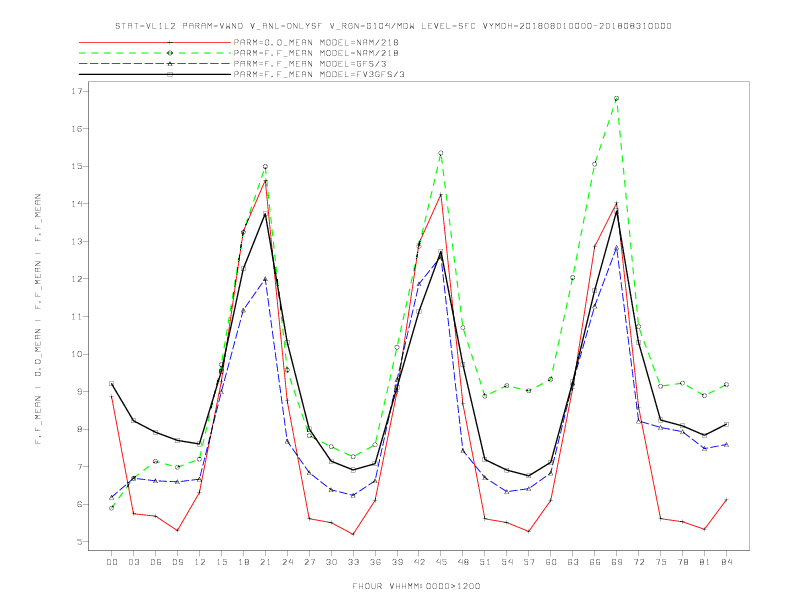Click y-axis tick value 16
Image resolution: width=792 pixels, height=612 pixels.
point(77,129)
